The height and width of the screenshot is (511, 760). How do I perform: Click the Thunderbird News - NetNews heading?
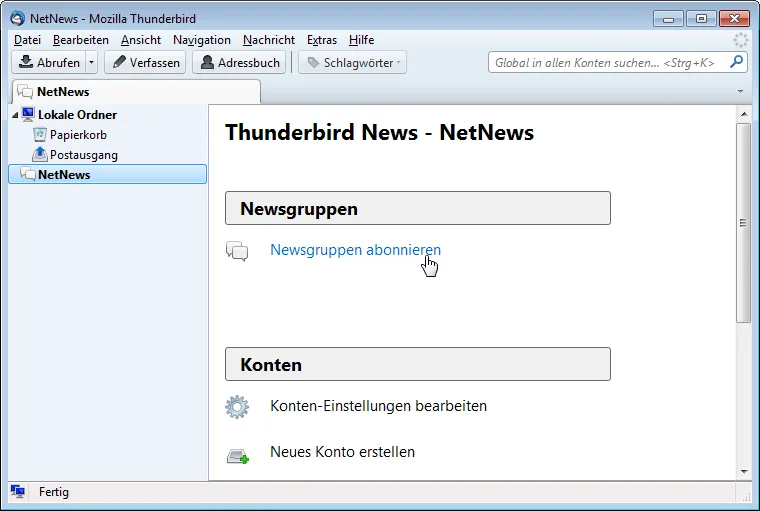click(380, 132)
